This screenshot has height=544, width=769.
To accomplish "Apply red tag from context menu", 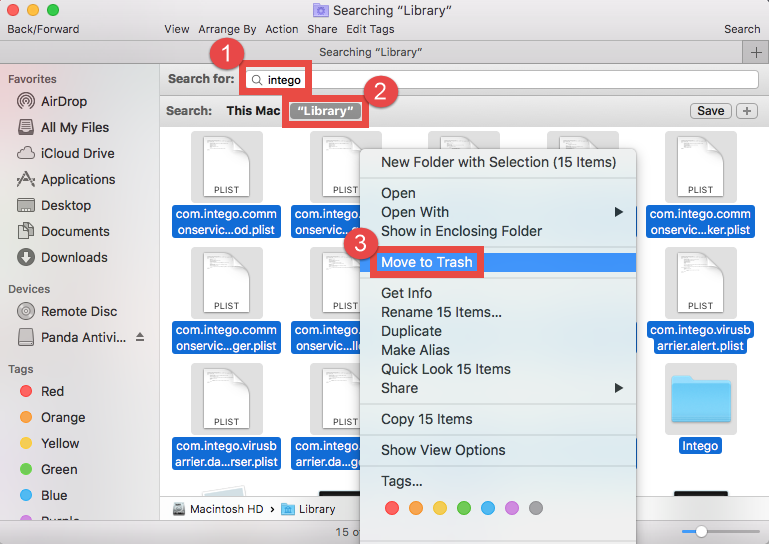I will point(392,508).
